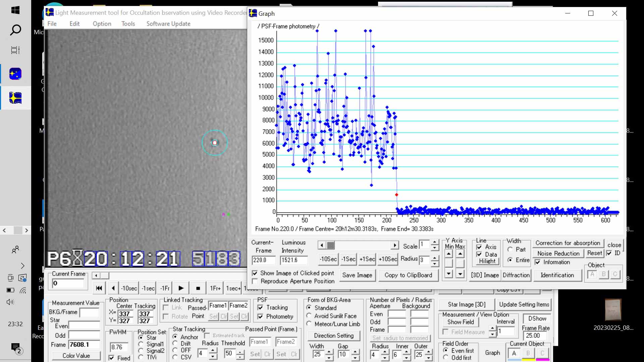Open Task View in the taskbar

tap(15, 50)
